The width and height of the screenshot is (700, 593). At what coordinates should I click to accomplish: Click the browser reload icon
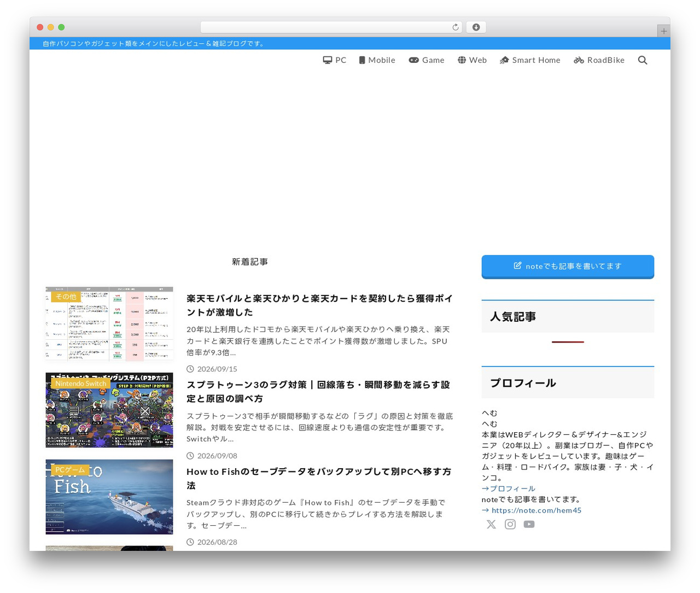point(455,27)
